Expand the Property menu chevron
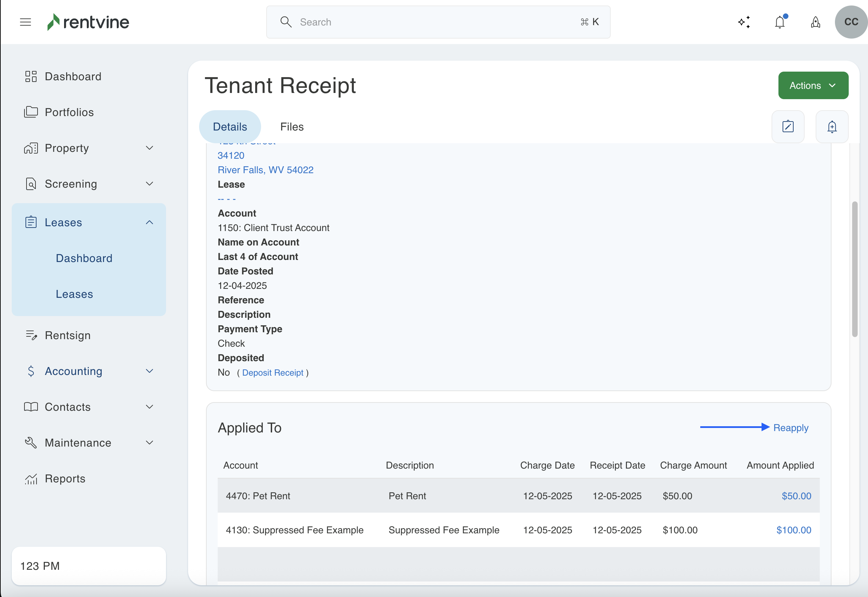 pyautogui.click(x=149, y=148)
